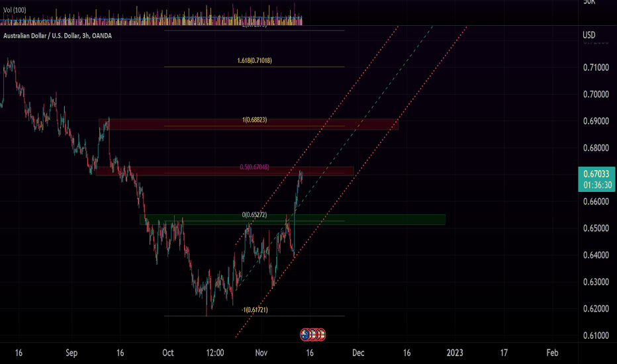The image size is (617, 364).
Task: Select the 0(0.65272) Fibonacci level label
Action: 255,215
